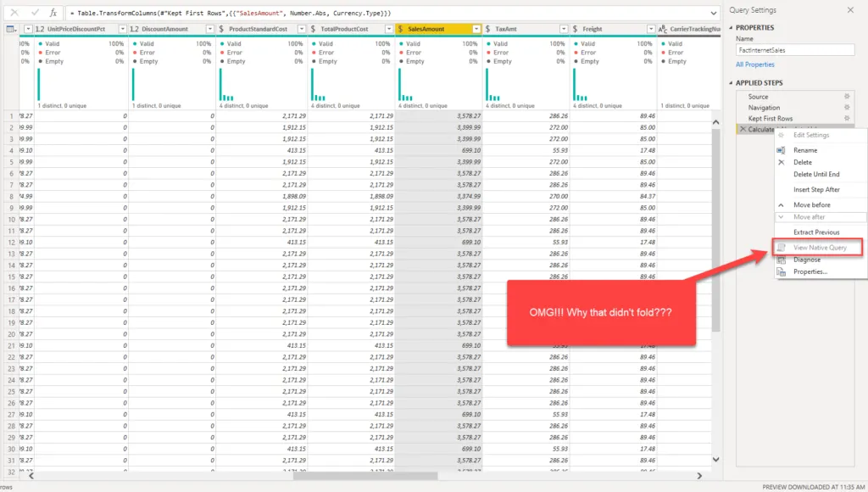868x492 pixels.
Task: Collapse the APPLIED STEPS section
Action: (x=731, y=83)
